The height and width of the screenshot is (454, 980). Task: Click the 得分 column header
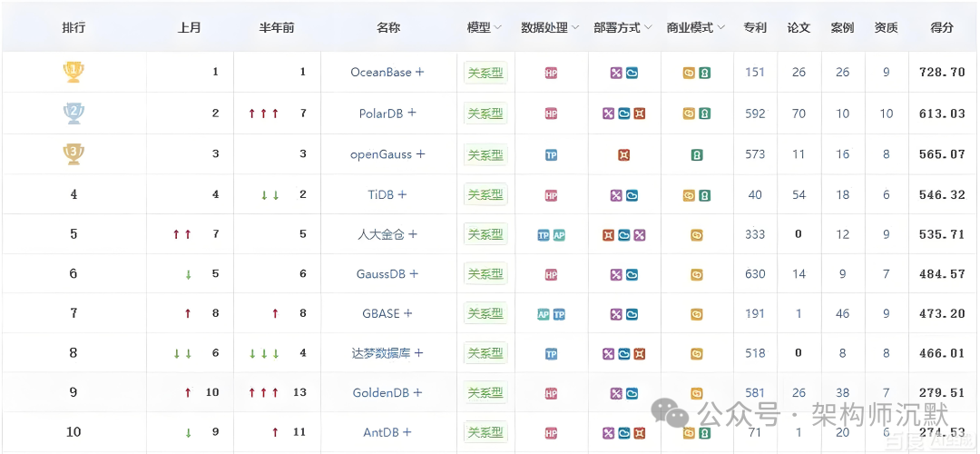(942, 27)
